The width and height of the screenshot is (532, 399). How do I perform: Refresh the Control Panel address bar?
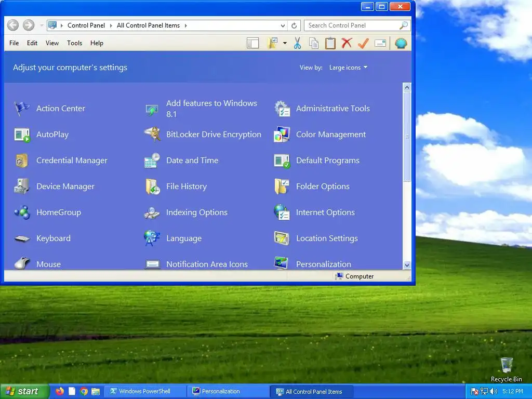tap(294, 25)
